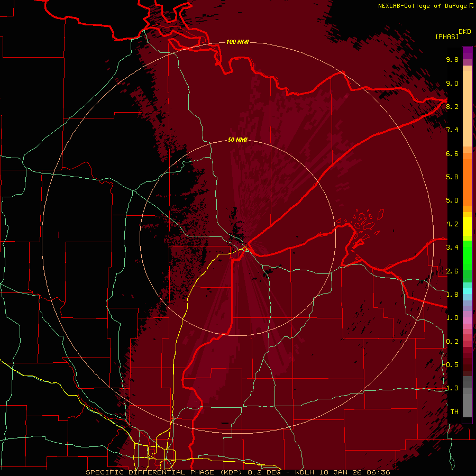Click the 5.0 scale value

(x=452, y=200)
